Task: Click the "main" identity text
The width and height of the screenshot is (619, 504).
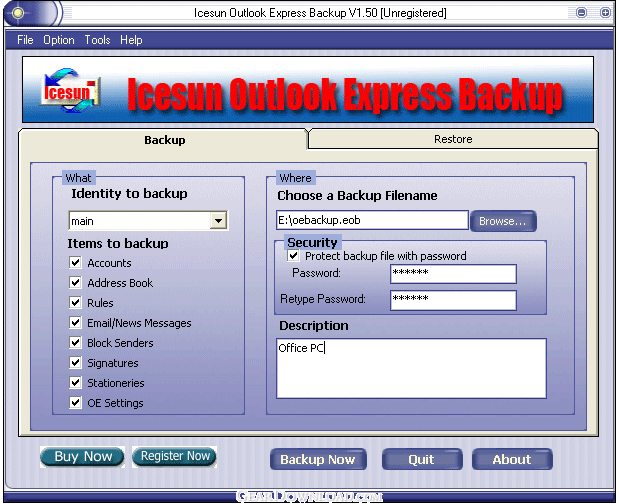Action: (82, 221)
